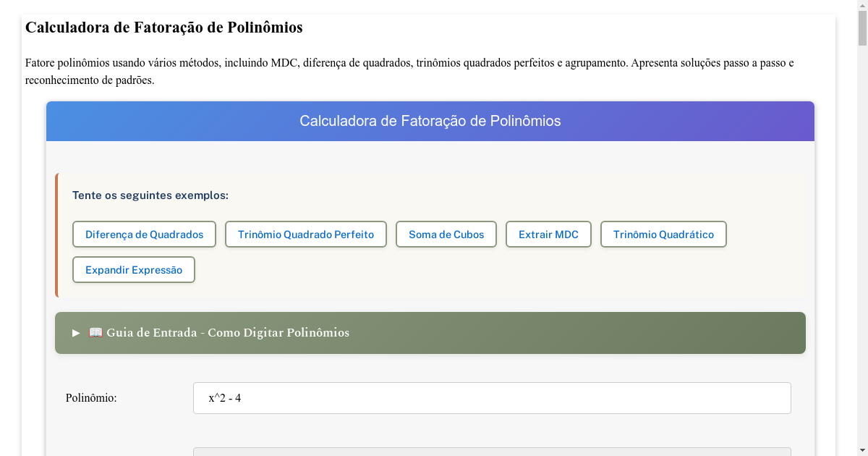Click inside the Polinômio input field
The image size is (868, 456).
492,397
